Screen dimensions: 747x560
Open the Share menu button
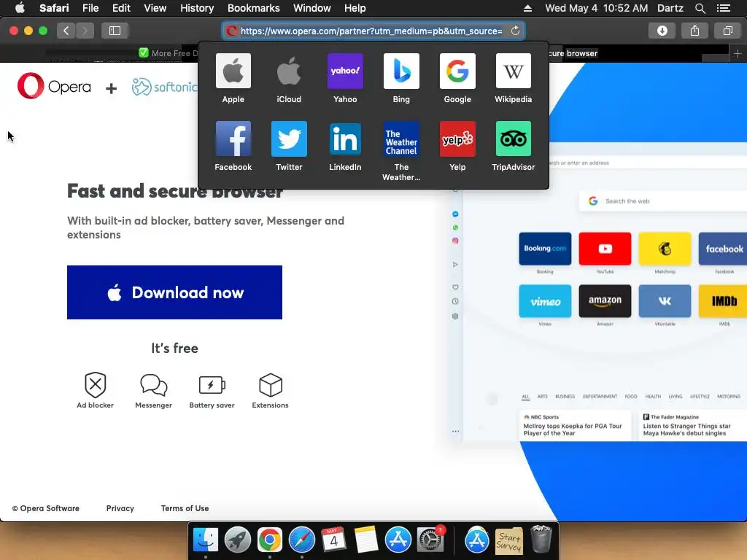(x=694, y=31)
